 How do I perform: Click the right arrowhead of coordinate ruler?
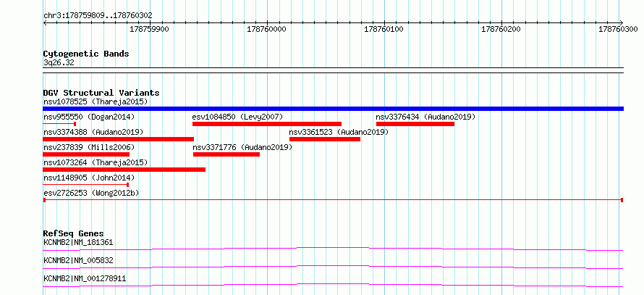[622, 22]
